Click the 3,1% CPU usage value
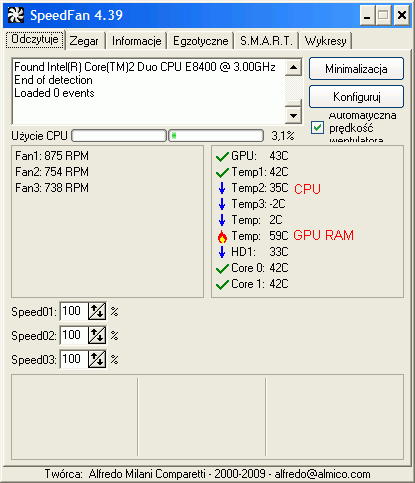The image size is (415, 483). (283, 136)
